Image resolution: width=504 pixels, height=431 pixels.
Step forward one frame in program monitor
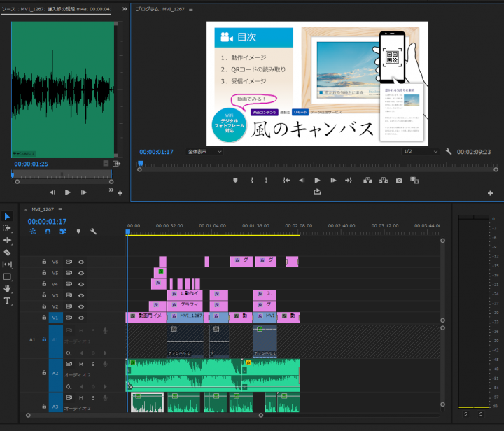pyautogui.click(x=333, y=181)
